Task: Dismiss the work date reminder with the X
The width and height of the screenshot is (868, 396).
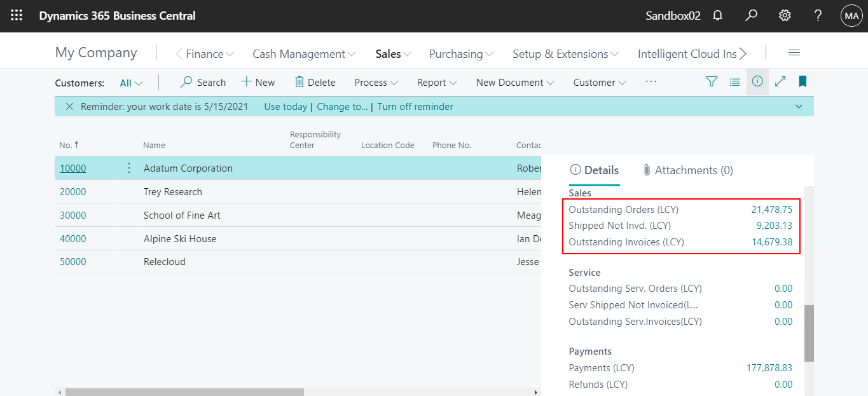Action: click(70, 106)
